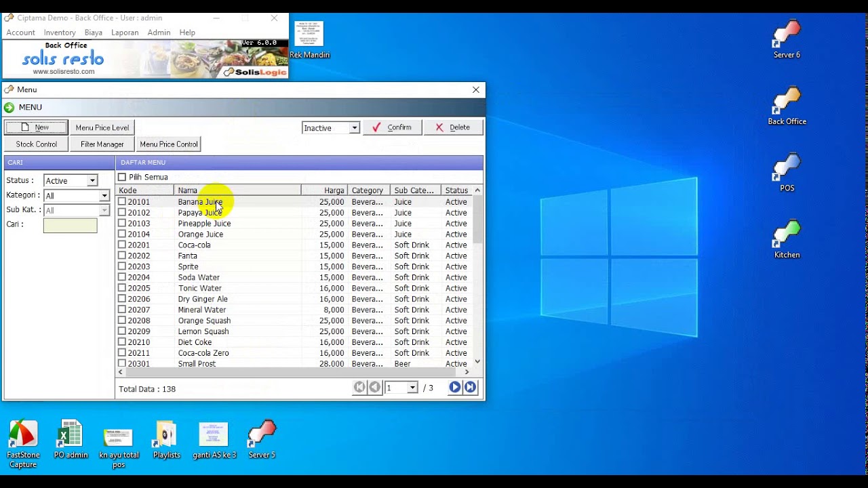Tick the checkbox for Sprite row
The width and height of the screenshot is (868, 488).
(x=122, y=266)
